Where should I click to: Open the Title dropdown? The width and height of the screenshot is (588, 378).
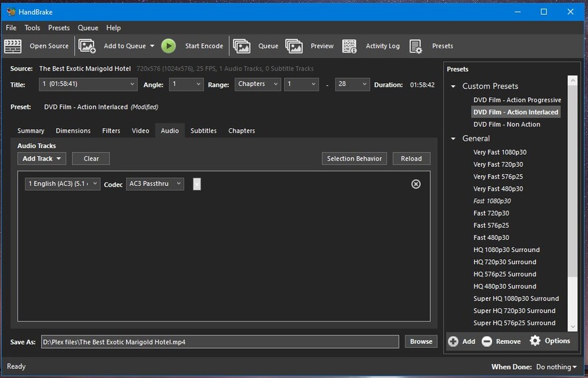(87, 84)
